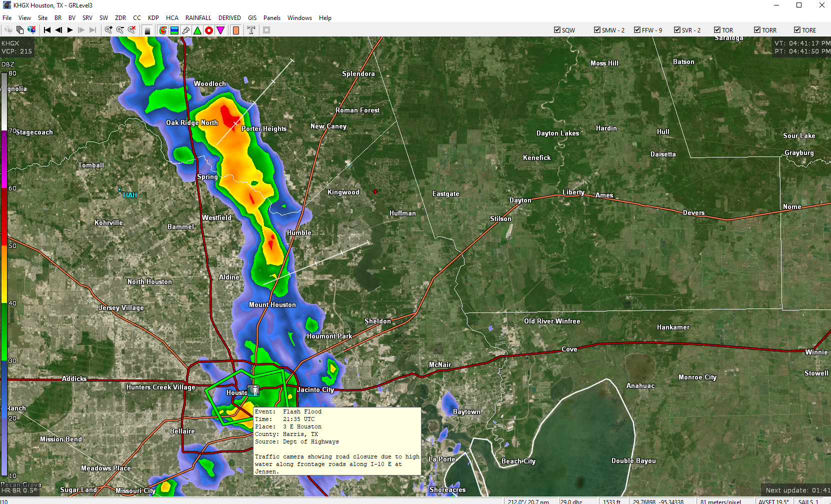Toggle the FFW - 9 checkbox
The width and height of the screenshot is (831, 504).
click(637, 30)
